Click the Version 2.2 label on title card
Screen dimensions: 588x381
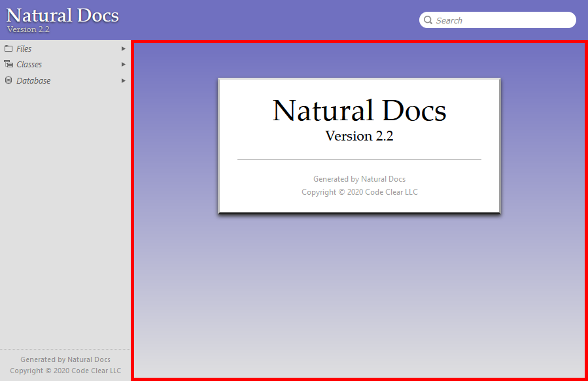click(359, 137)
